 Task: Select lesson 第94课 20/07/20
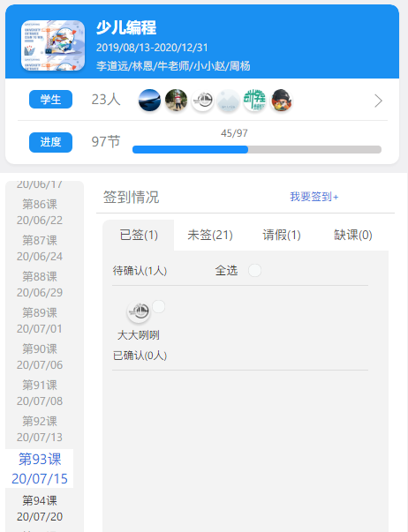[x=40, y=508]
